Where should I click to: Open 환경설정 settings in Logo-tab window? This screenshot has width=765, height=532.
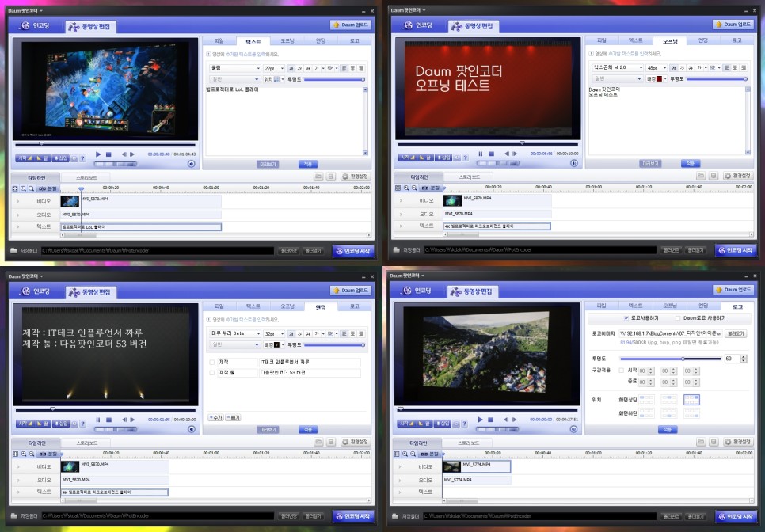point(738,442)
